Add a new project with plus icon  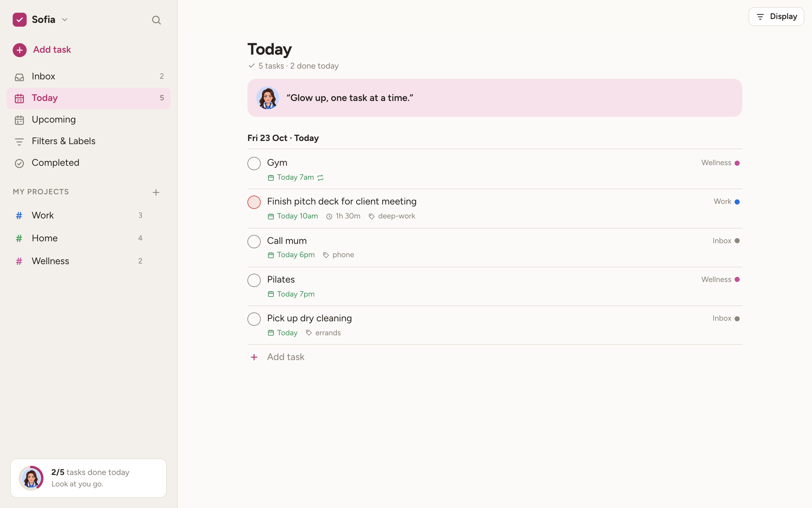156,192
